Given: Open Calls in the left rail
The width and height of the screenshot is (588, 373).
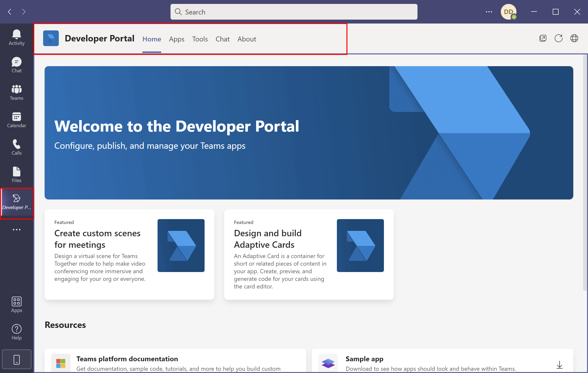Looking at the screenshot, I should [16, 147].
